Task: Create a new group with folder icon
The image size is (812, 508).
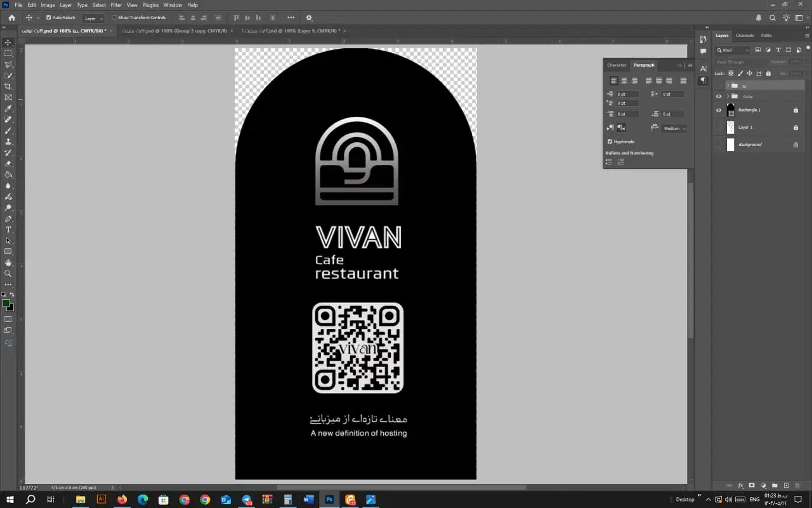Action: (x=775, y=486)
